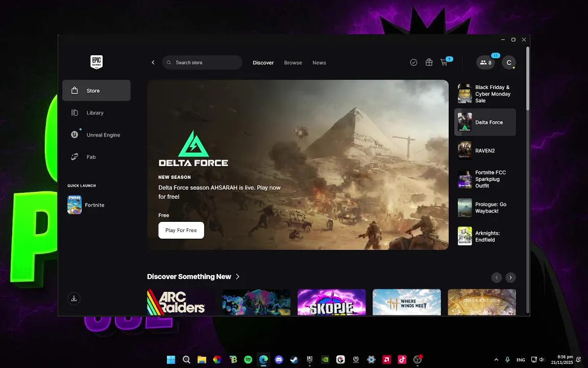Open the downloads icon in sidebar
588x368 pixels.
point(74,298)
